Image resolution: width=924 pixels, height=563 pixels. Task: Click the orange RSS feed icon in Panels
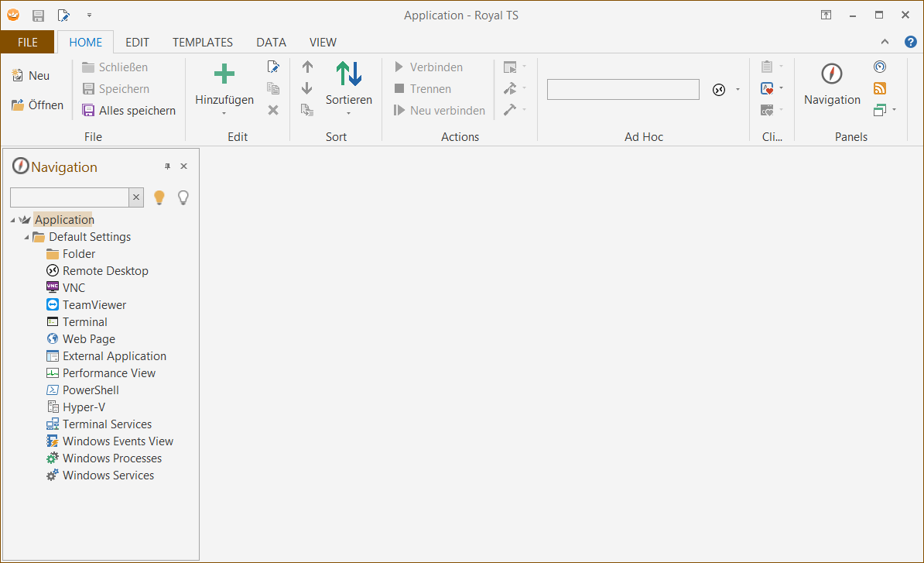click(880, 88)
